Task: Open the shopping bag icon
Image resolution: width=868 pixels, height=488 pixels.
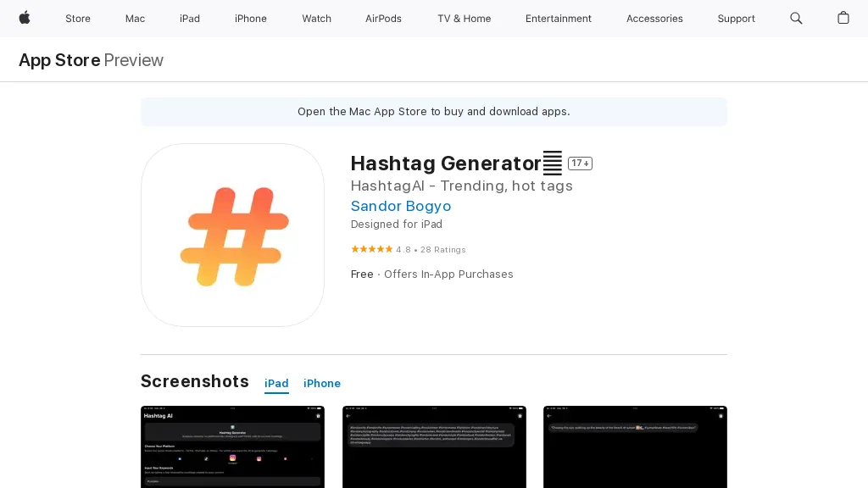Action: click(x=843, y=18)
